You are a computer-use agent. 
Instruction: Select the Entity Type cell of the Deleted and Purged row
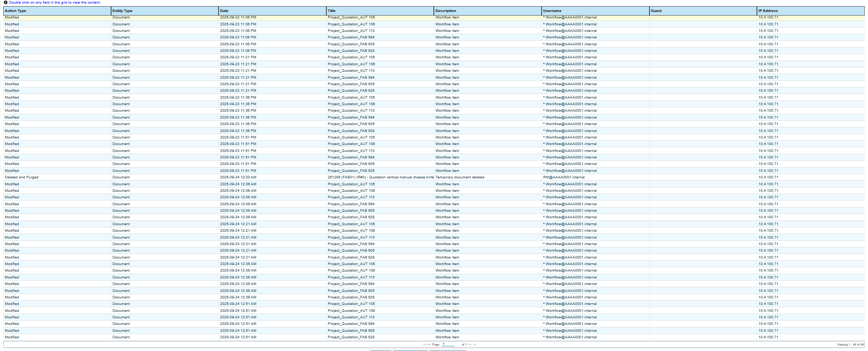(x=165, y=177)
